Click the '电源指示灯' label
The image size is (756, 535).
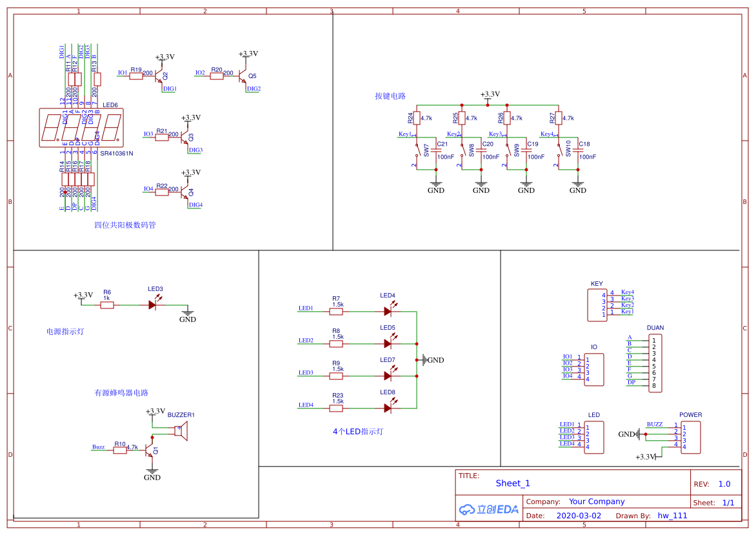pos(65,332)
